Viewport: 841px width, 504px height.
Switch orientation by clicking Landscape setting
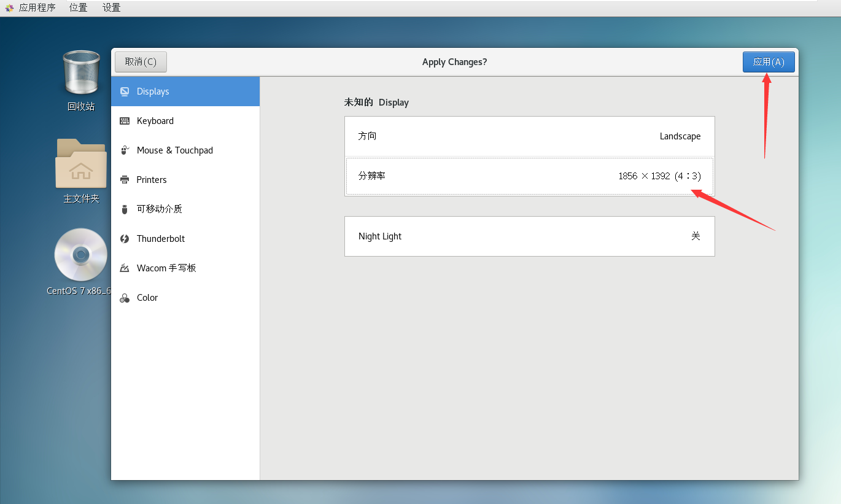point(680,136)
